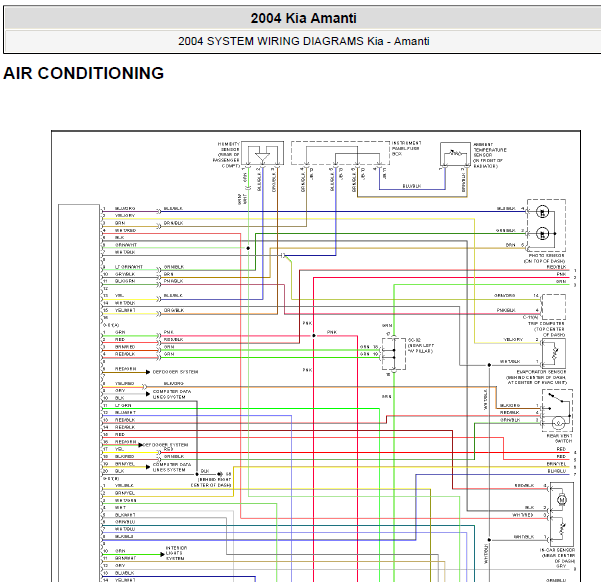601x582 pixels.
Task: Click the '2004 Kia Amanti' title heading
Action: 304,18
